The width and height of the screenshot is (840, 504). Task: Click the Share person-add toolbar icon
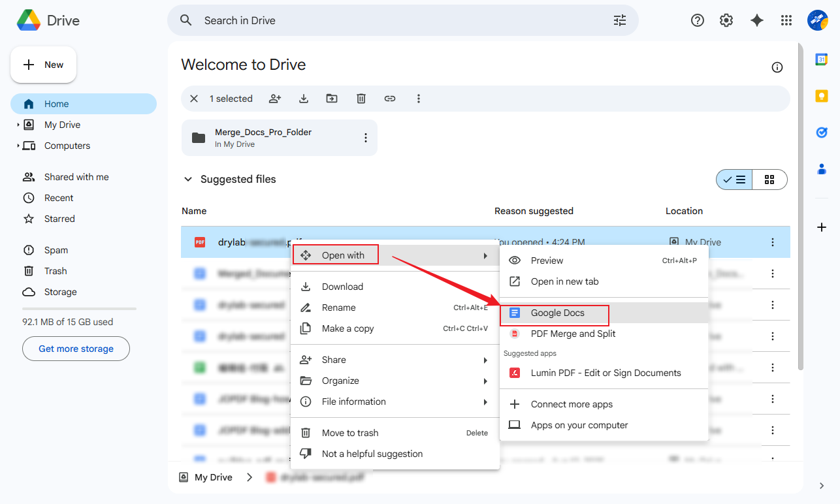point(275,99)
